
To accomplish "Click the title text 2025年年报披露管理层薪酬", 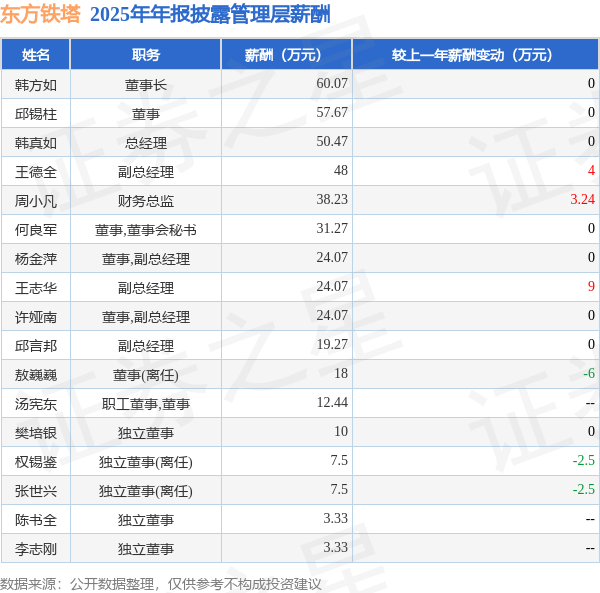I will point(210,15).
